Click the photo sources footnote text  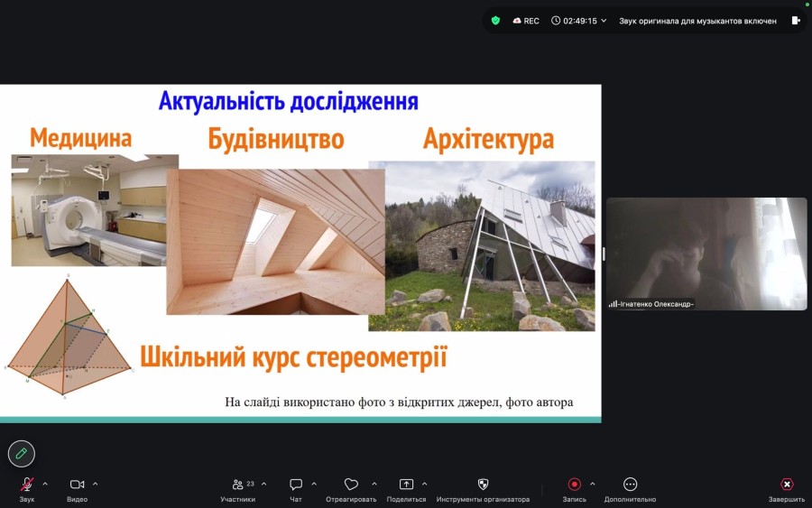399,402
